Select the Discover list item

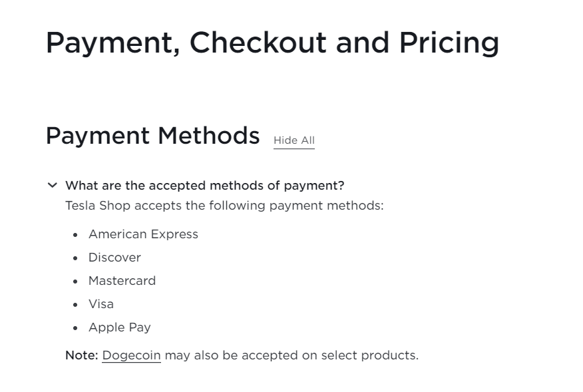(x=114, y=258)
